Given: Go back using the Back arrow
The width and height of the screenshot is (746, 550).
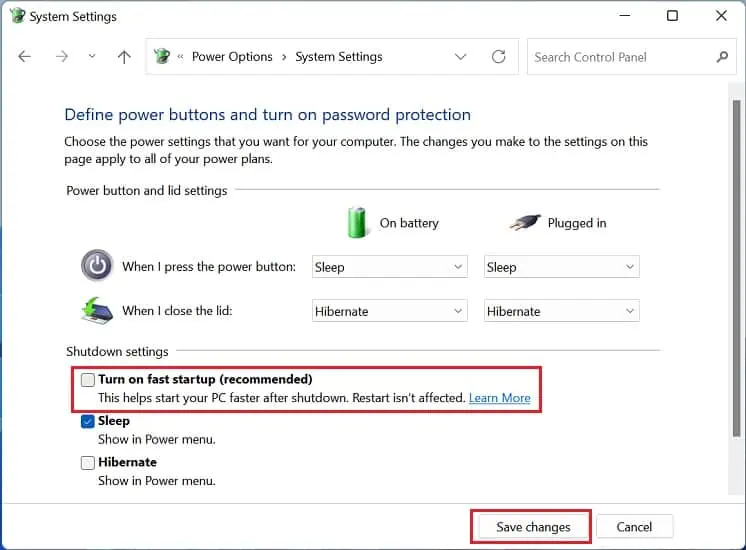Looking at the screenshot, I should pos(25,57).
